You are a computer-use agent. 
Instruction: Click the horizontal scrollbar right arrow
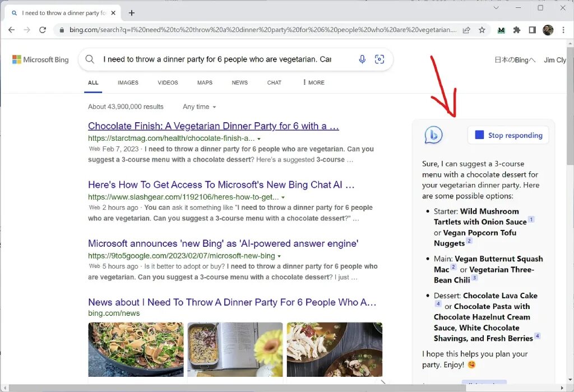(x=562, y=388)
